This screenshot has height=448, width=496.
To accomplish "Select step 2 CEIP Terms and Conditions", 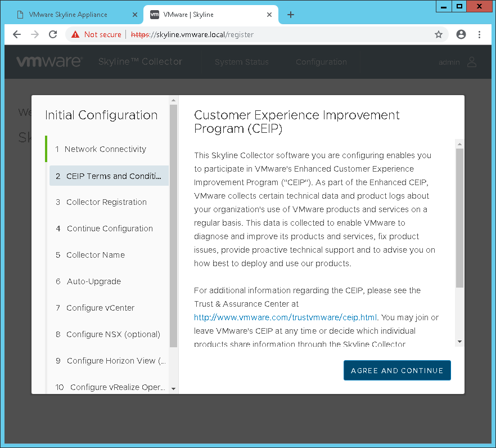I will 109,176.
